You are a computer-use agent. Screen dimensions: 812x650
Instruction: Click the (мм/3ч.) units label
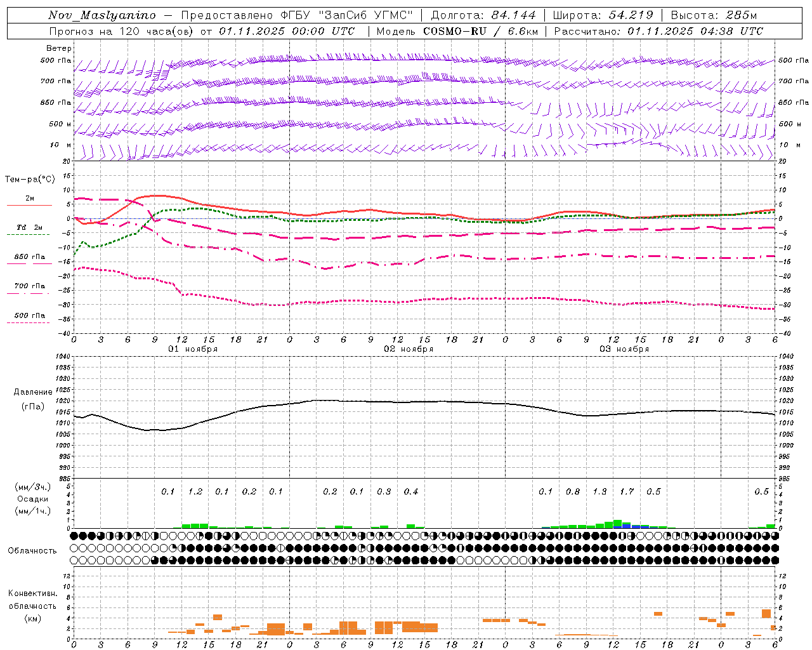[33, 487]
